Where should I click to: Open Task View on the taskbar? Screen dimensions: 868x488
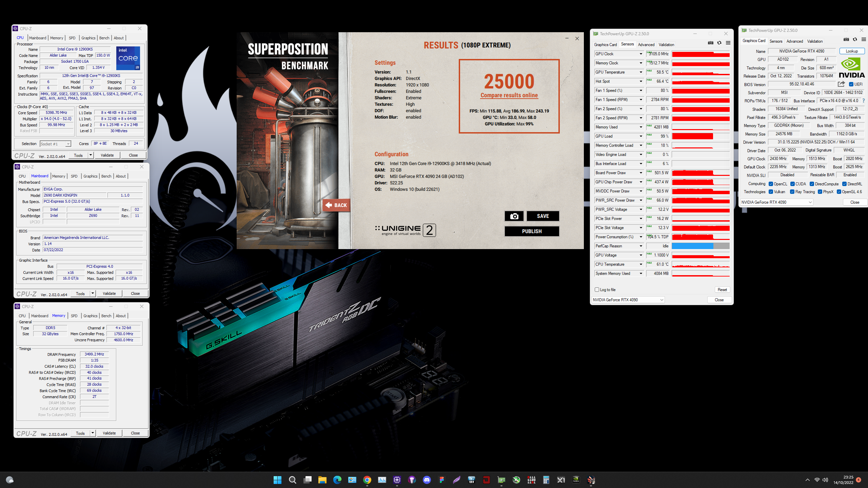308,480
